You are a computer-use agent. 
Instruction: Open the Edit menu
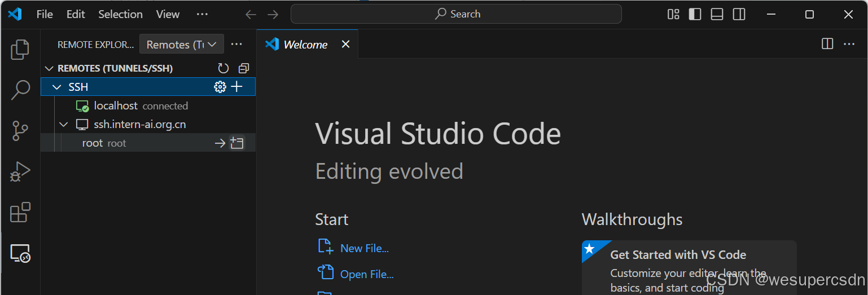76,14
